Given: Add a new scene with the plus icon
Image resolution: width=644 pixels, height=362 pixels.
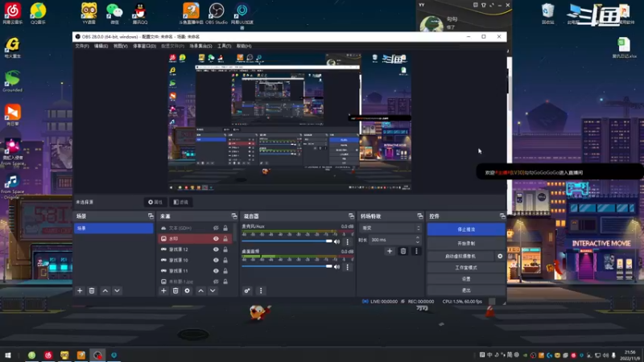Looking at the screenshot, I should tap(80, 290).
